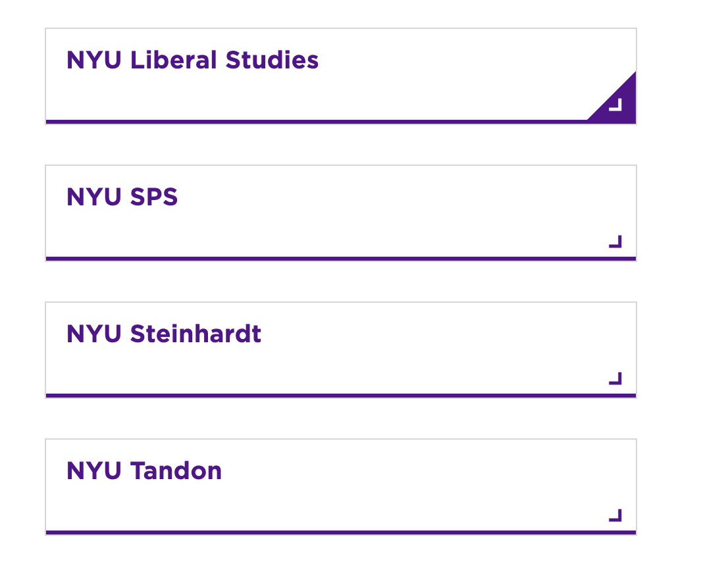Screen dimensions: 728x570
Task: Click the highlighted corner icon on NYU Liberal Studies
Action: (x=616, y=105)
